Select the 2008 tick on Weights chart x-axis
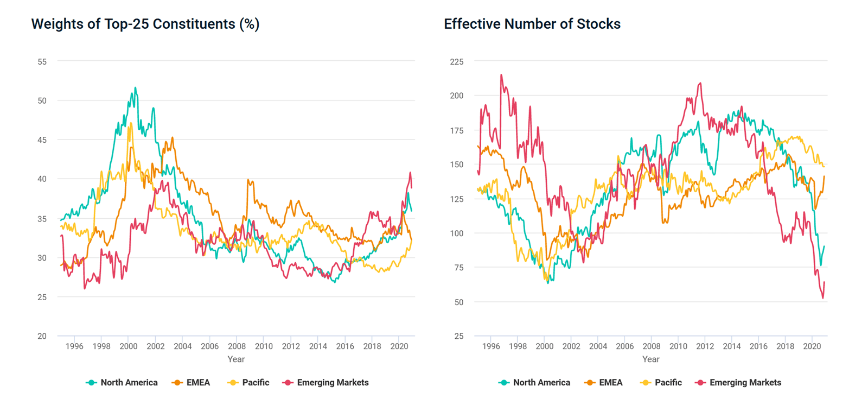The width and height of the screenshot is (868, 405). pyautogui.click(x=237, y=346)
